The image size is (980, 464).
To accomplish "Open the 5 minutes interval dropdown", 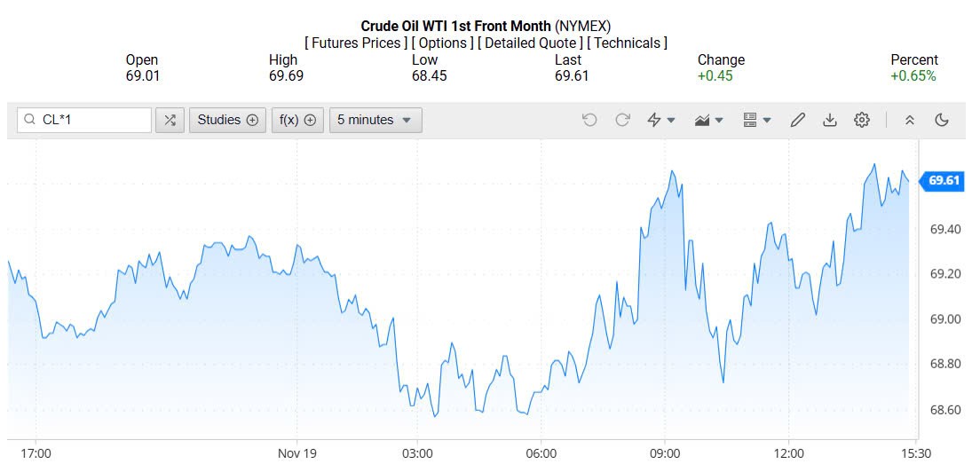I will [x=375, y=120].
